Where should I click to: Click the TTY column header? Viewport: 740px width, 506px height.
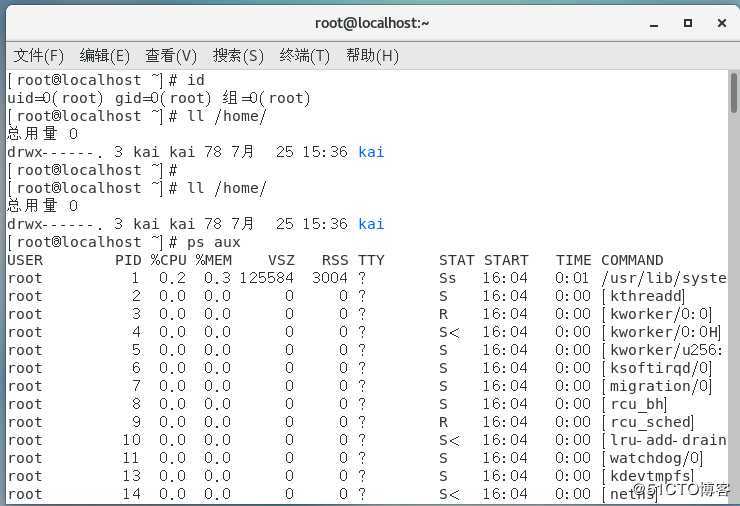point(371,260)
